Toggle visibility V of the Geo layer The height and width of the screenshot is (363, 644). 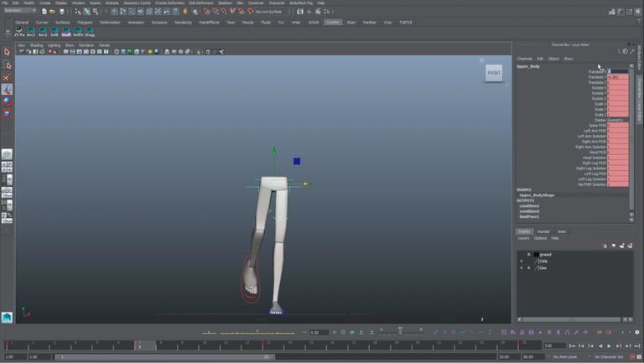[522, 267]
